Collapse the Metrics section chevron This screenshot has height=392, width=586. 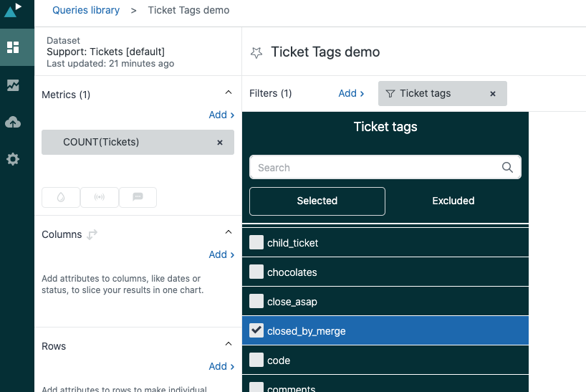pos(229,92)
